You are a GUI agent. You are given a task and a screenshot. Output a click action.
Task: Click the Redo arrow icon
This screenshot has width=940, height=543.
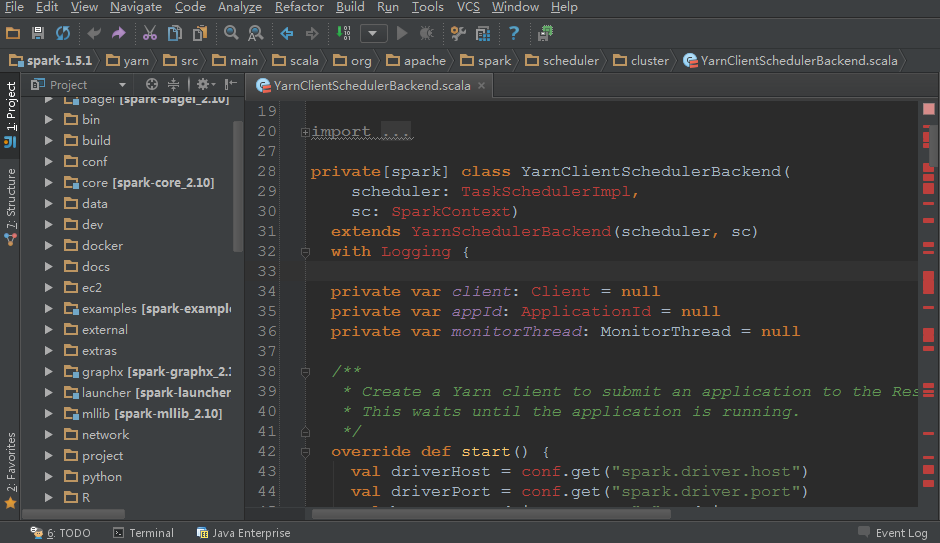(119, 33)
